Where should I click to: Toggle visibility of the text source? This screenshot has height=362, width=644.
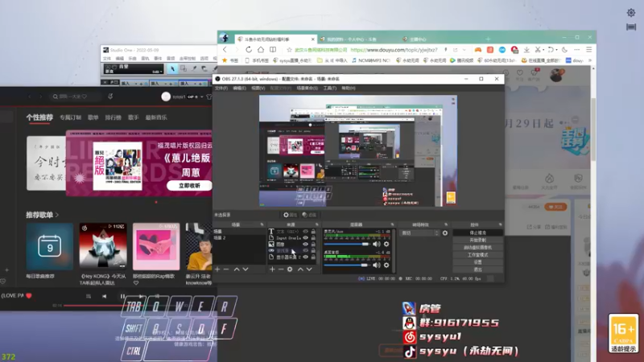(x=305, y=232)
